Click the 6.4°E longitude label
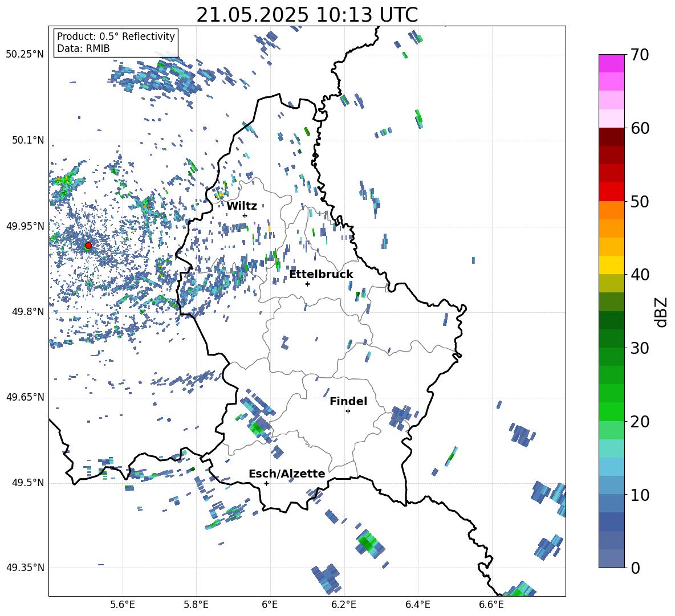The width and height of the screenshot is (675, 616). coord(417,605)
